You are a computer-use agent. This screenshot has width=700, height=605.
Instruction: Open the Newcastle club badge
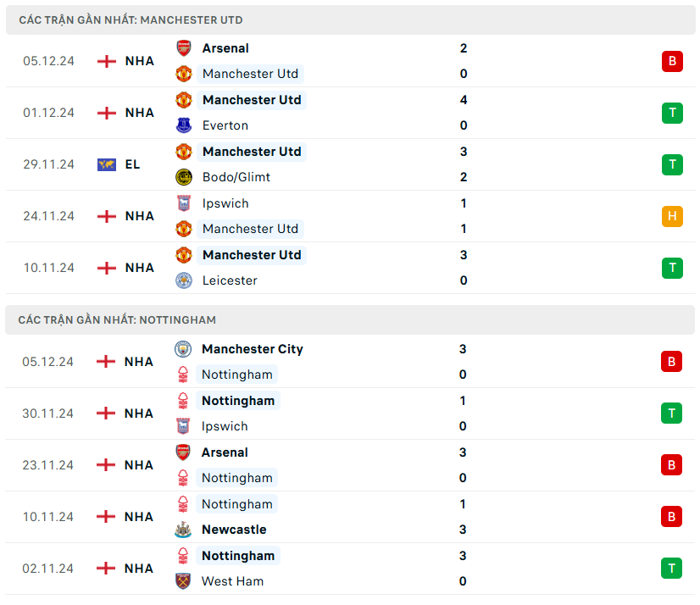(183, 530)
